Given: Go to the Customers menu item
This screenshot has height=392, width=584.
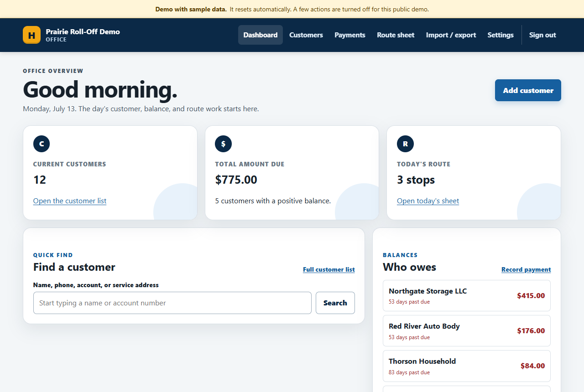Looking at the screenshot, I should 306,35.
